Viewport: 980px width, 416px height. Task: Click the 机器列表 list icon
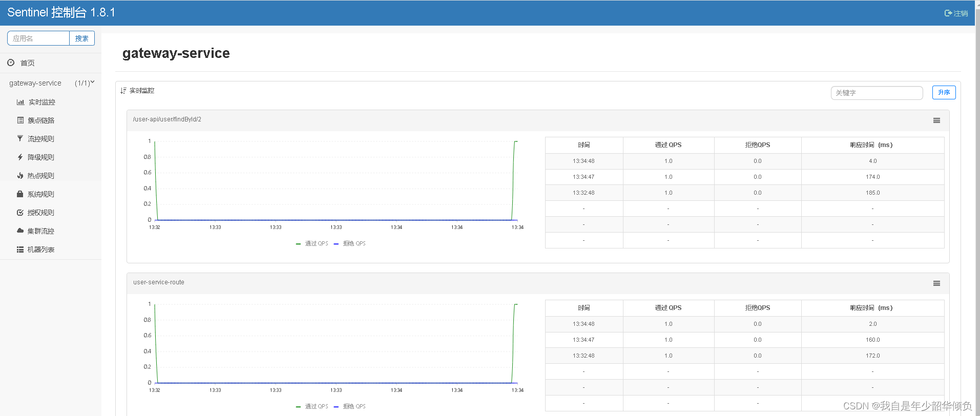coord(20,249)
